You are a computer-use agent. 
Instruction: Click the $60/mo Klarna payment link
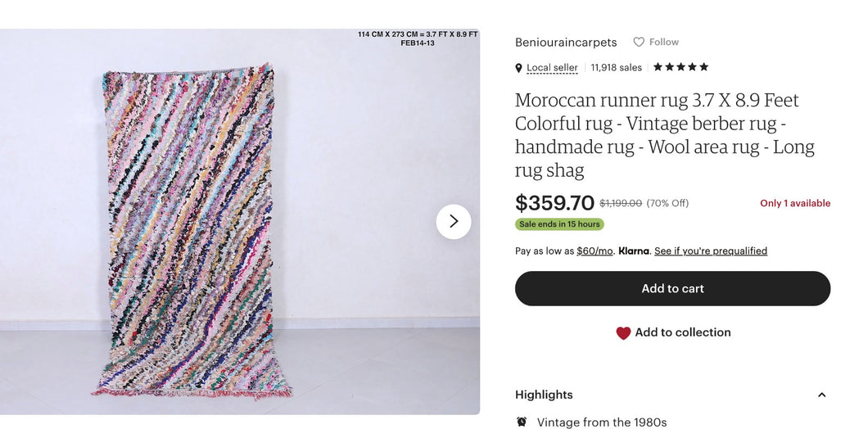[594, 251]
